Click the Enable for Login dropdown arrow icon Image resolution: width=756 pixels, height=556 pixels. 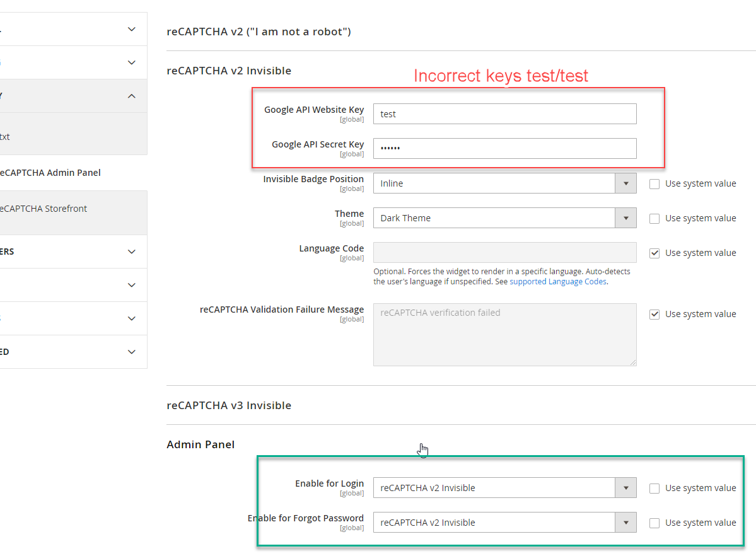coord(626,487)
